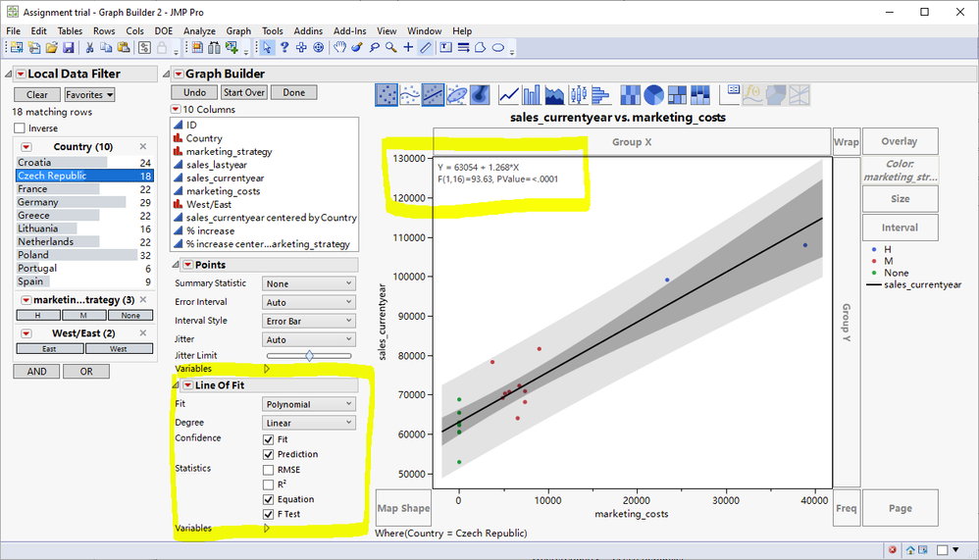Switch to the Bar chart element

click(532, 94)
